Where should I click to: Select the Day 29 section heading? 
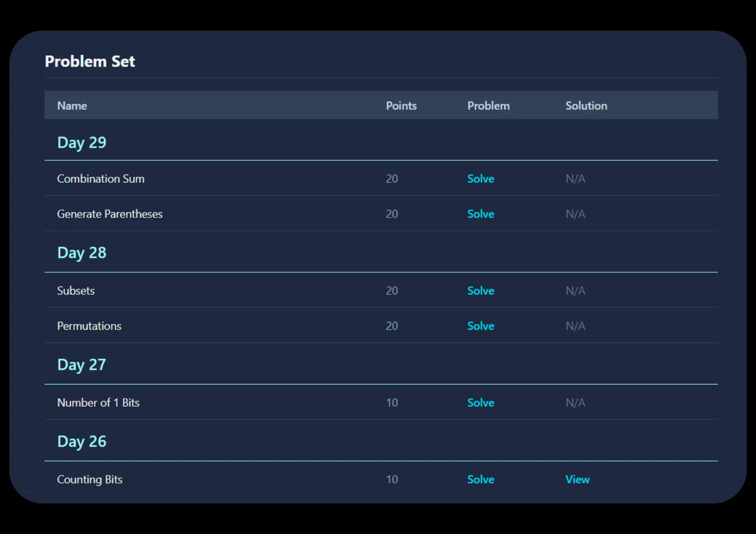click(x=82, y=143)
